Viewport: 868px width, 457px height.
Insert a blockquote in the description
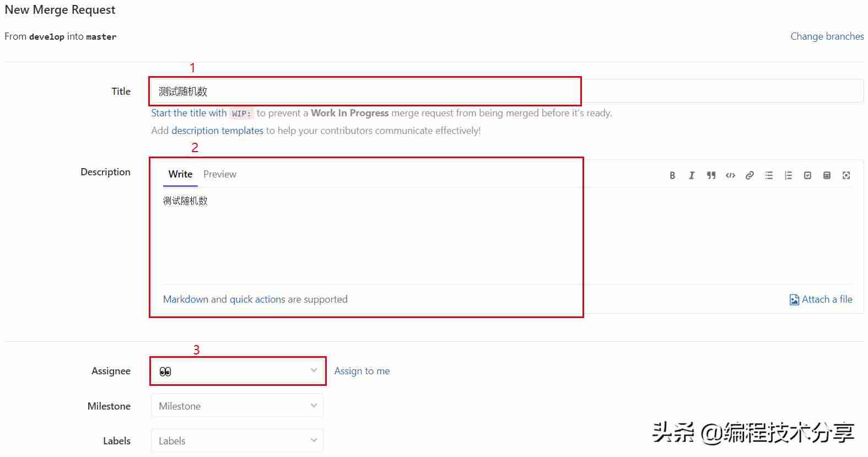(711, 175)
